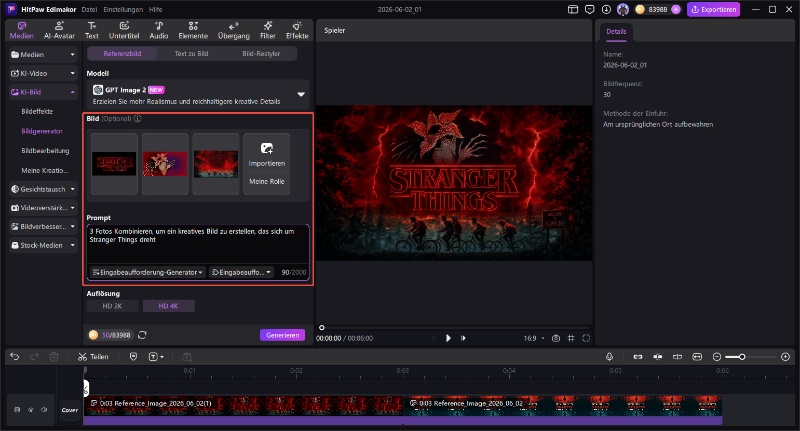Select HD 2K resolution
The width and height of the screenshot is (800, 431).
pyautogui.click(x=112, y=306)
